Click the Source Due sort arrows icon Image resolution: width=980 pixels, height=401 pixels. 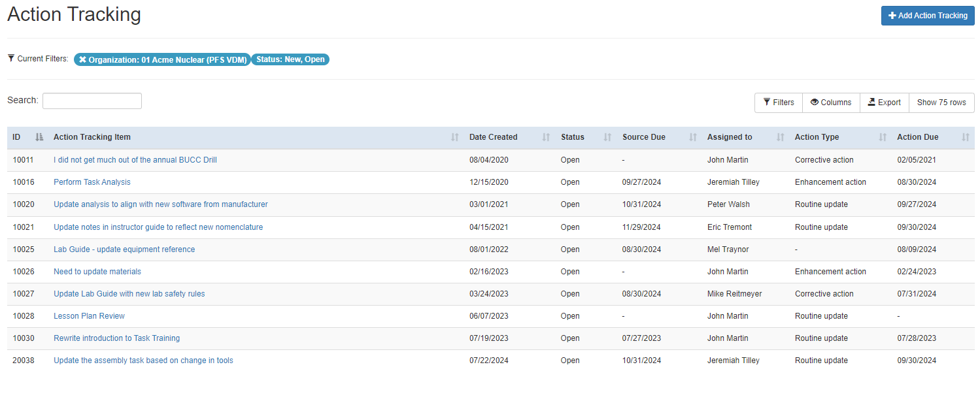(x=693, y=137)
